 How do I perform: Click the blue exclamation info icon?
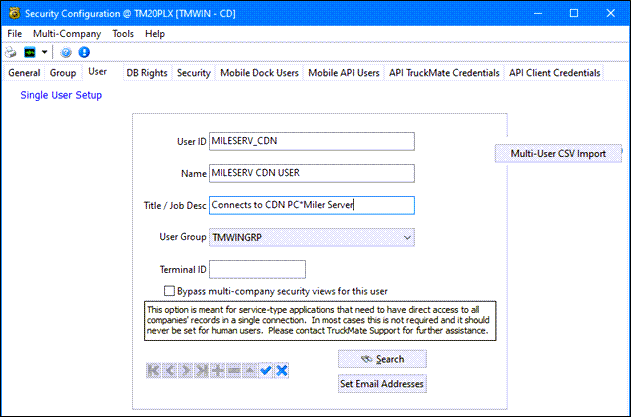(x=84, y=52)
